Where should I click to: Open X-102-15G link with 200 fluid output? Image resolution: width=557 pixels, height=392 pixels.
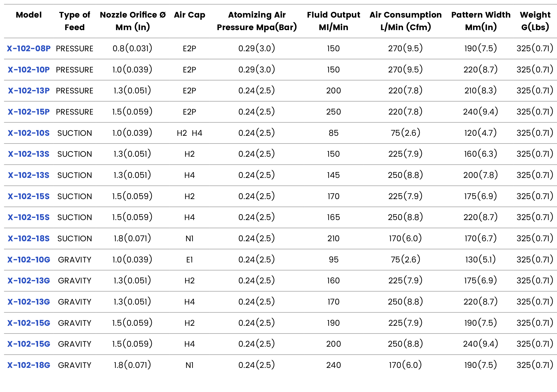(29, 344)
